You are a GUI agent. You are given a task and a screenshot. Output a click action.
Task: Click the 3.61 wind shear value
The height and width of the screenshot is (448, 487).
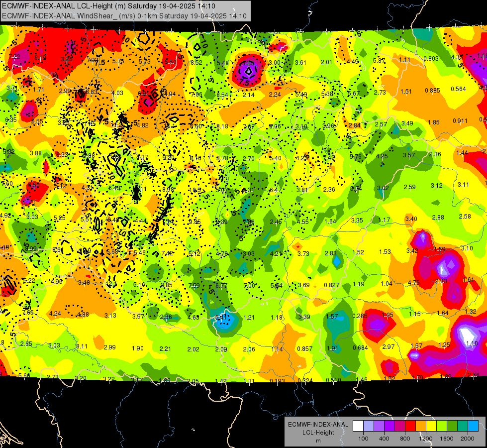300,63
